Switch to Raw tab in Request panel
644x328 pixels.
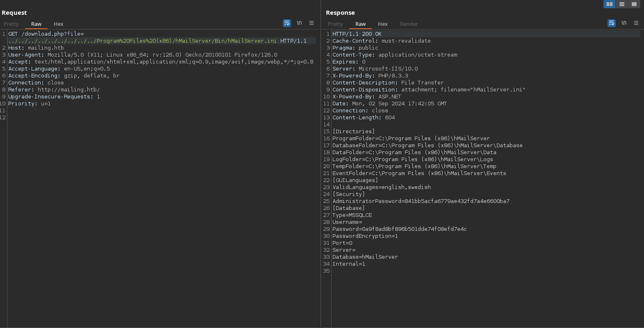36,24
